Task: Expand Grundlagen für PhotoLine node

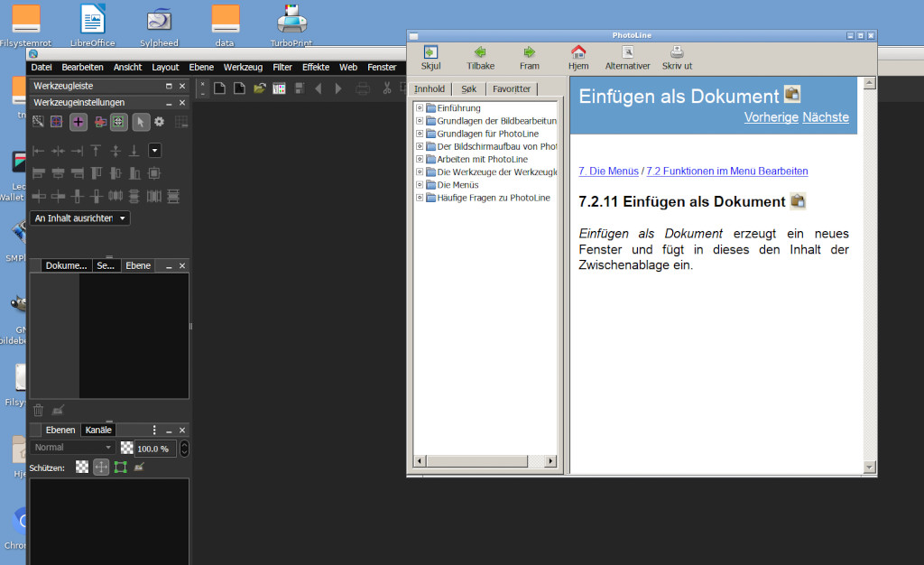Action: (419, 134)
